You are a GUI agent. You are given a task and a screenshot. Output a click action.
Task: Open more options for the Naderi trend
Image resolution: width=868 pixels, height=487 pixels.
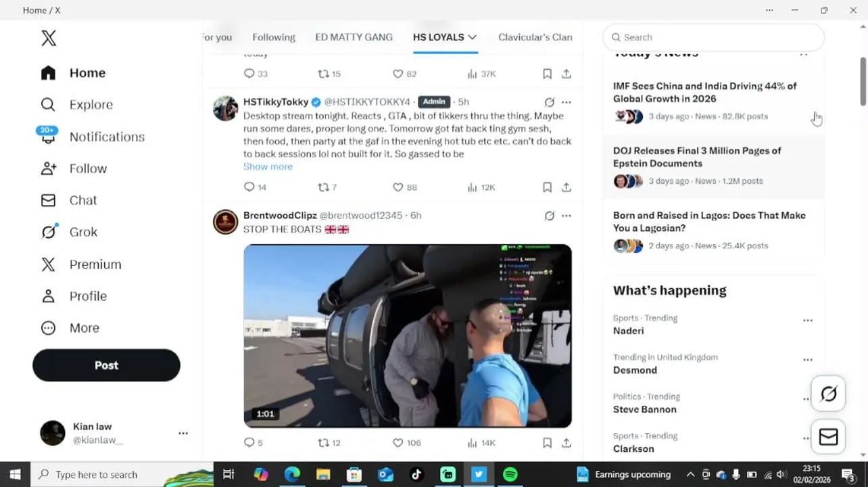point(808,321)
